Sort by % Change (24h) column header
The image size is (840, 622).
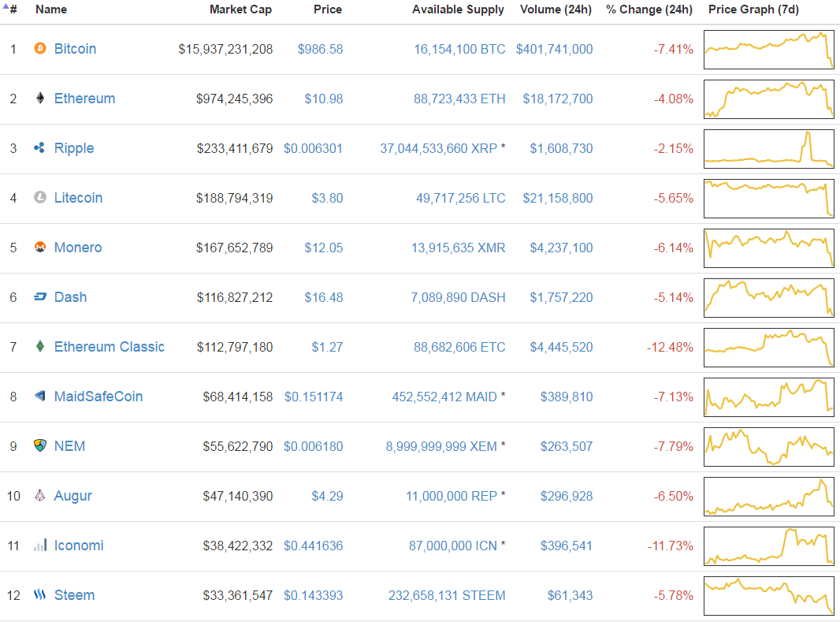(649, 9)
